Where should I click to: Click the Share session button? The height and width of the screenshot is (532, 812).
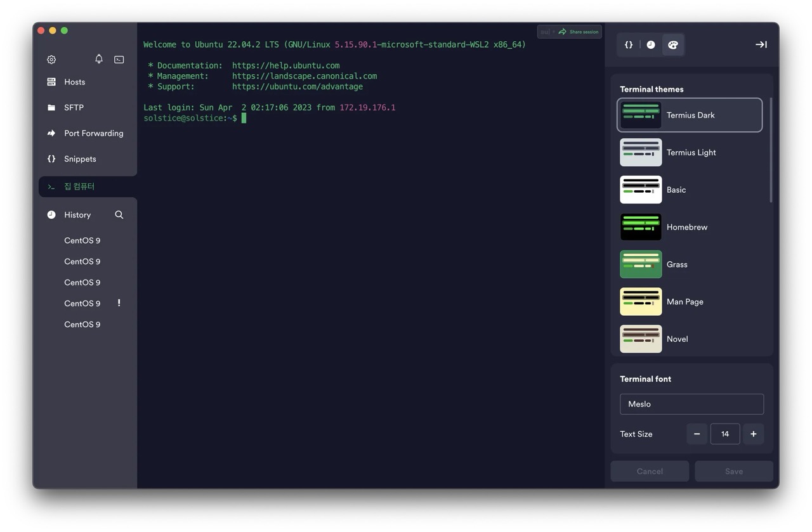(x=578, y=32)
